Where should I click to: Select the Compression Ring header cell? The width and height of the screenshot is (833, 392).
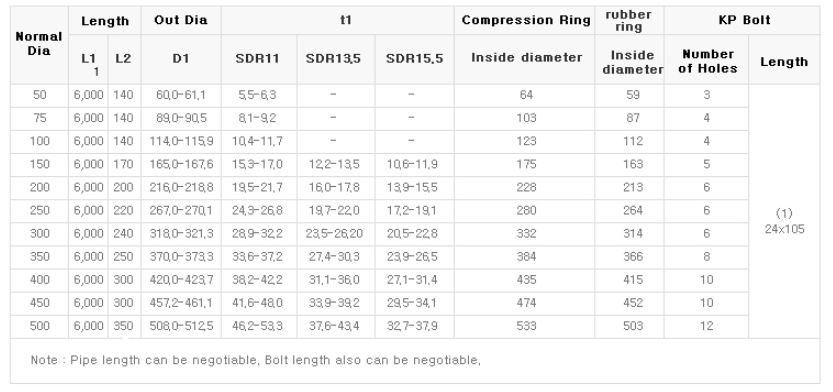coord(525,21)
